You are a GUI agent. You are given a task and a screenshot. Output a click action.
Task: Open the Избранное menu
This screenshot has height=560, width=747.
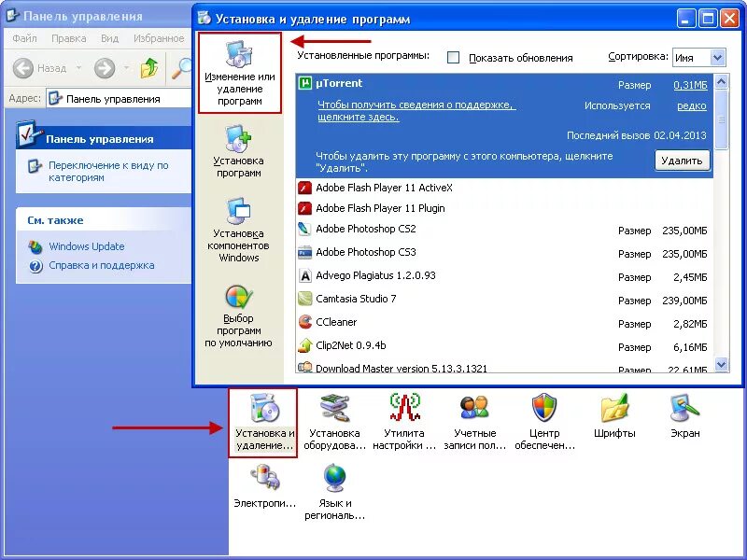pos(159,38)
